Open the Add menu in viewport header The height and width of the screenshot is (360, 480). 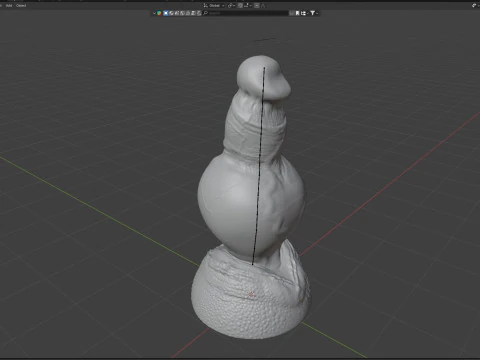pyautogui.click(x=9, y=5)
